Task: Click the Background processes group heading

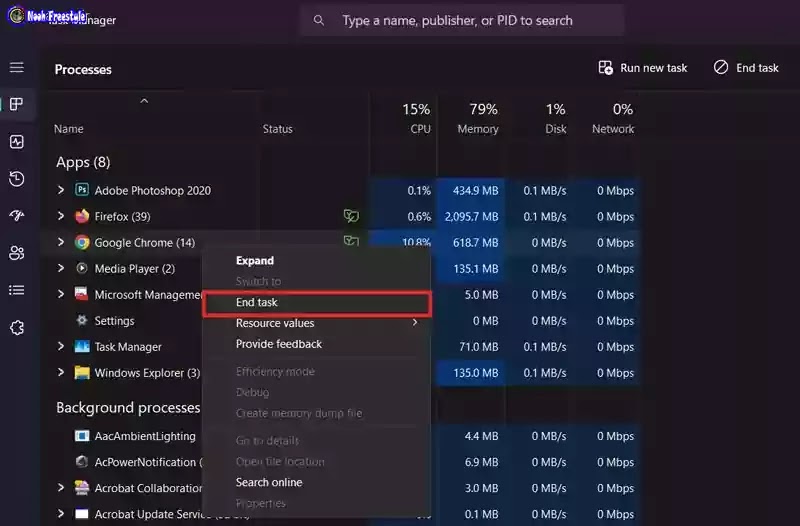Action: pos(128,408)
